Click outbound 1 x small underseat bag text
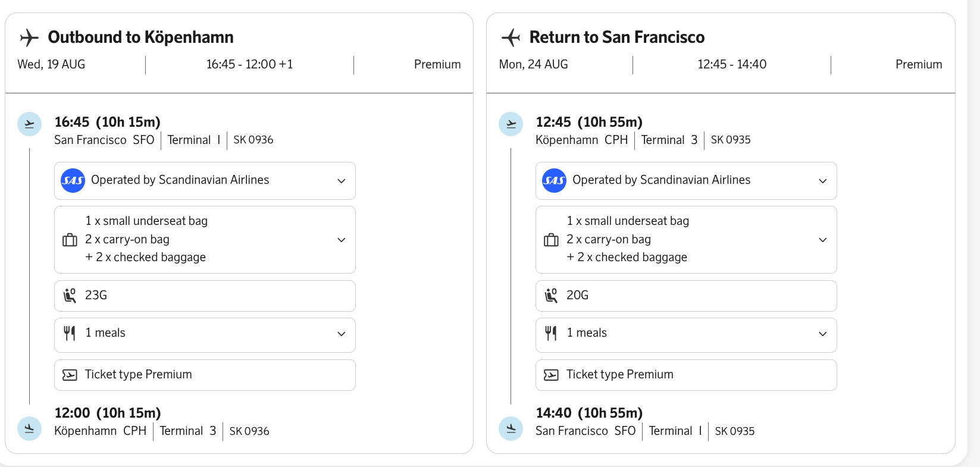Viewport: 980px width, 467px height. [146, 221]
